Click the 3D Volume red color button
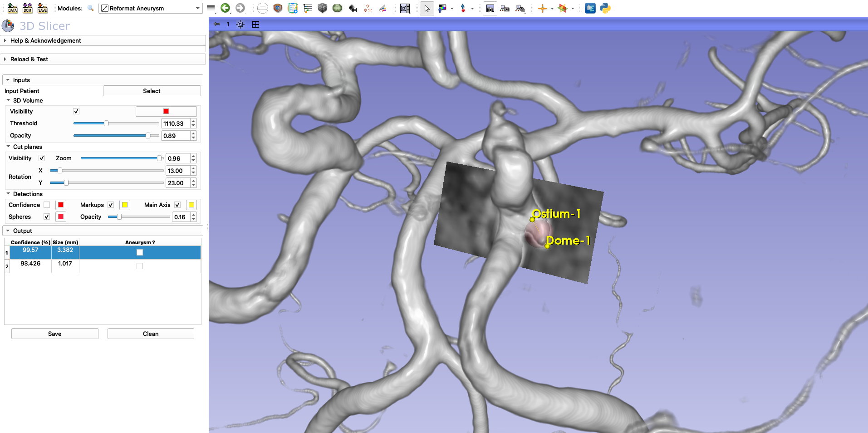This screenshot has height=433, width=868. [x=166, y=111]
